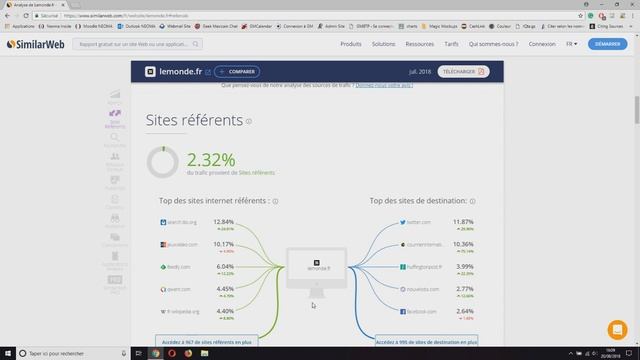
Task: Click the facebook.com destination link
Action: [x=422, y=312]
